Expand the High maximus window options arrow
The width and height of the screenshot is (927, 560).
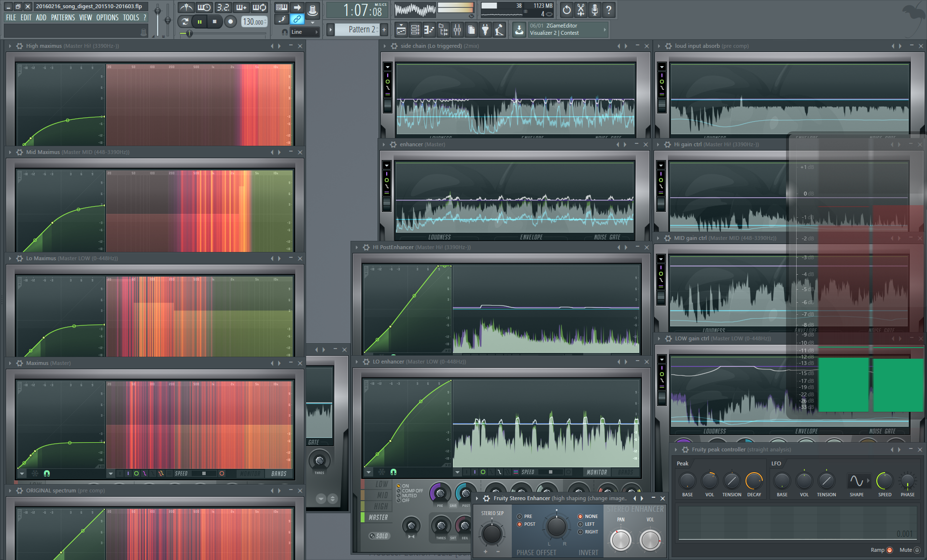pos(10,46)
